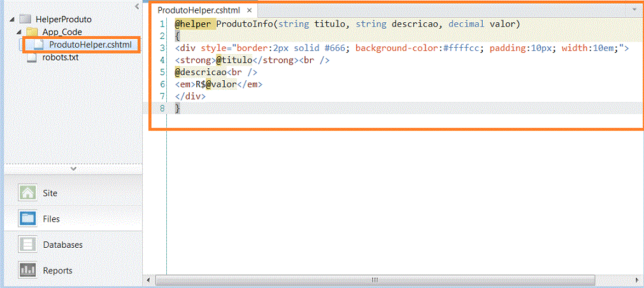
Task: Collapse the HelperProduto root node
Action: pyautogui.click(x=11, y=19)
